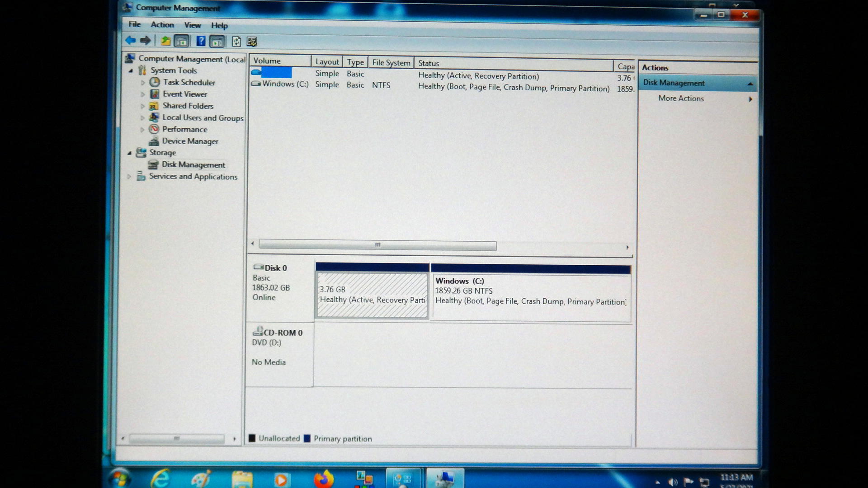Sort by the File System column header
This screenshot has width=868, height=488.
coord(392,62)
